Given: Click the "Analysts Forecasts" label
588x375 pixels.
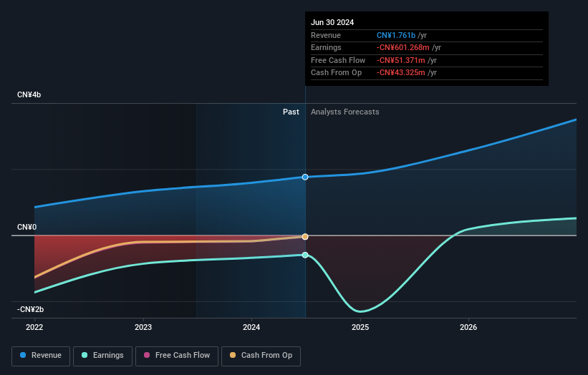Looking at the screenshot, I should pyautogui.click(x=344, y=112).
